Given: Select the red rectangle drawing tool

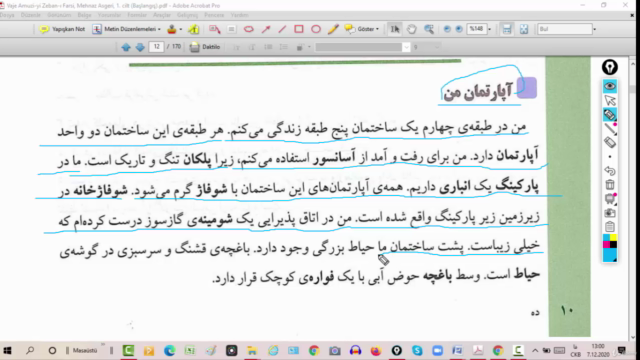Looking at the screenshot, I should [299, 29].
